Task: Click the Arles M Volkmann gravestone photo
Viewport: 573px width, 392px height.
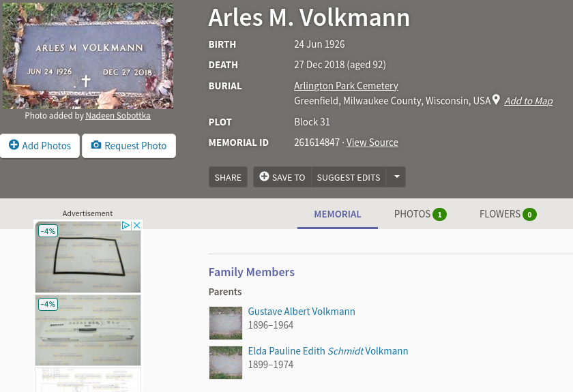Action: [87, 55]
